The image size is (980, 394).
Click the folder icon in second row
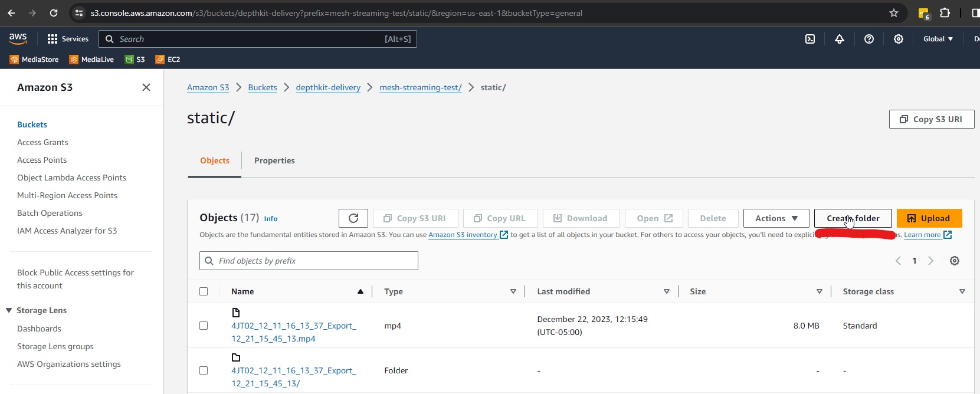pyautogui.click(x=236, y=357)
